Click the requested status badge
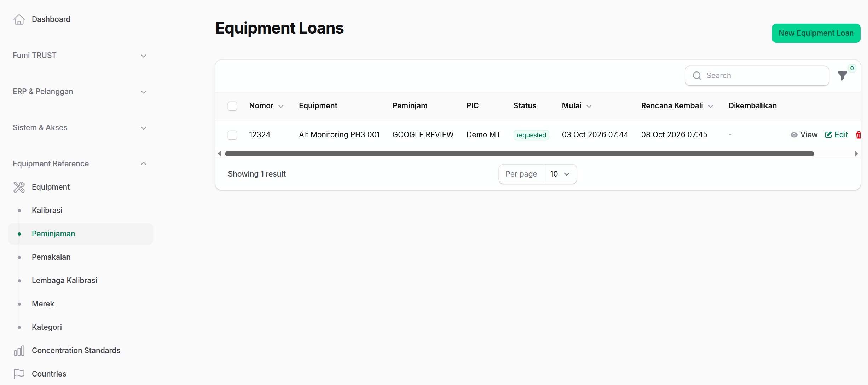The height and width of the screenshot is (385, 868). pyautogui.click(x=531, y=135)
